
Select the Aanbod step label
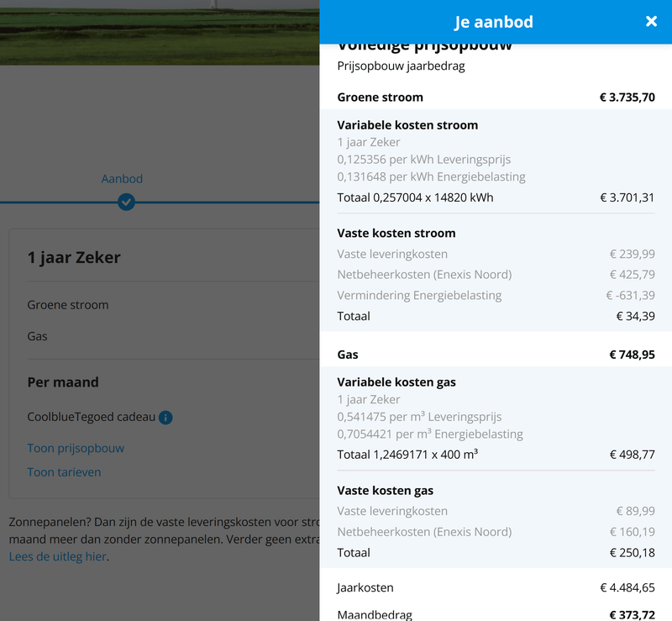pos(122,179)
